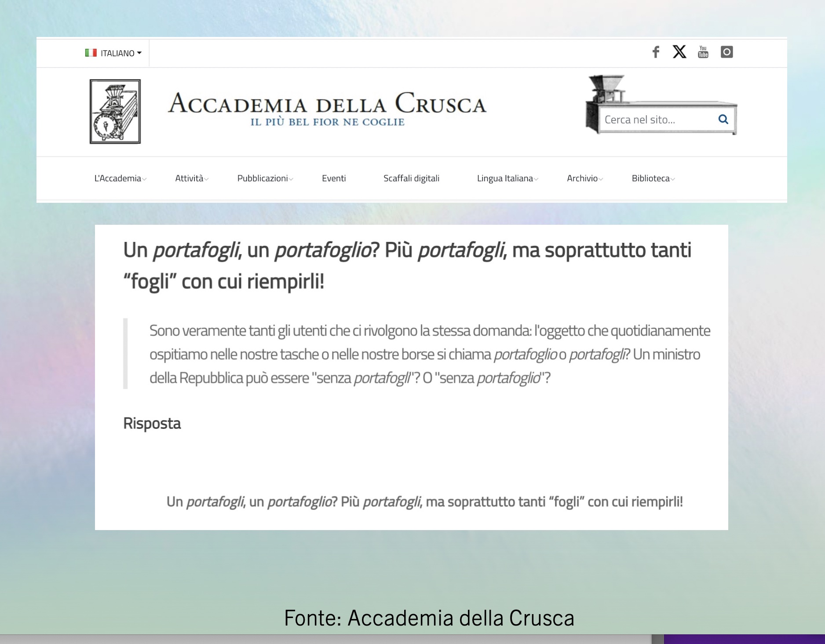
Task: Open the YouTube channel icon
Action: (703, 52)
